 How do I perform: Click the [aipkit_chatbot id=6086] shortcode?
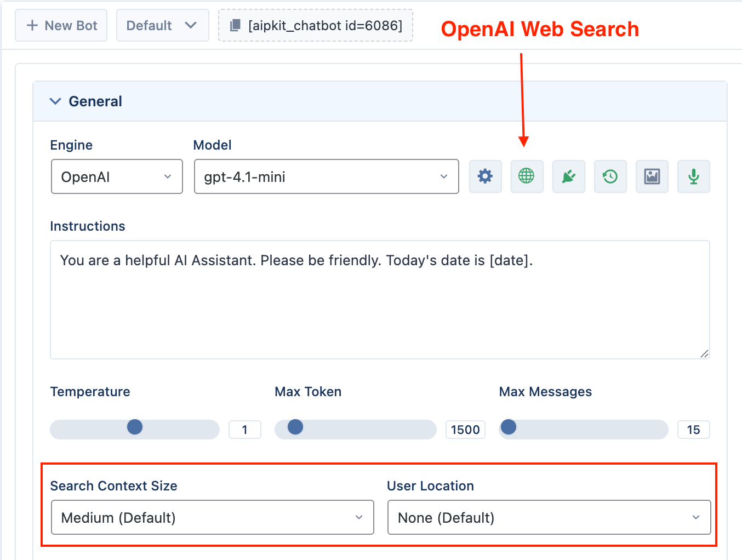(x=316, y=25)
